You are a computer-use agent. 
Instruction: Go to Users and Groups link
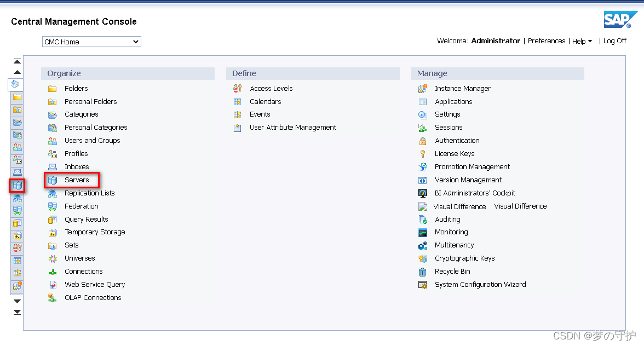point(92,140)
